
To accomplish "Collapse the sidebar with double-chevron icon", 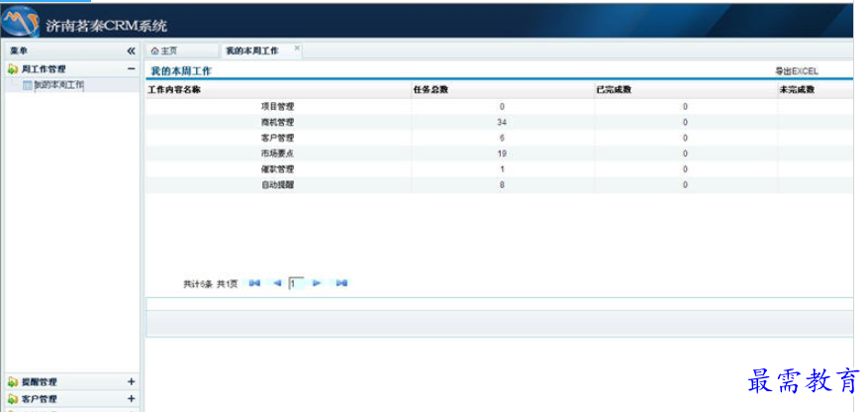I will (131, 51).
